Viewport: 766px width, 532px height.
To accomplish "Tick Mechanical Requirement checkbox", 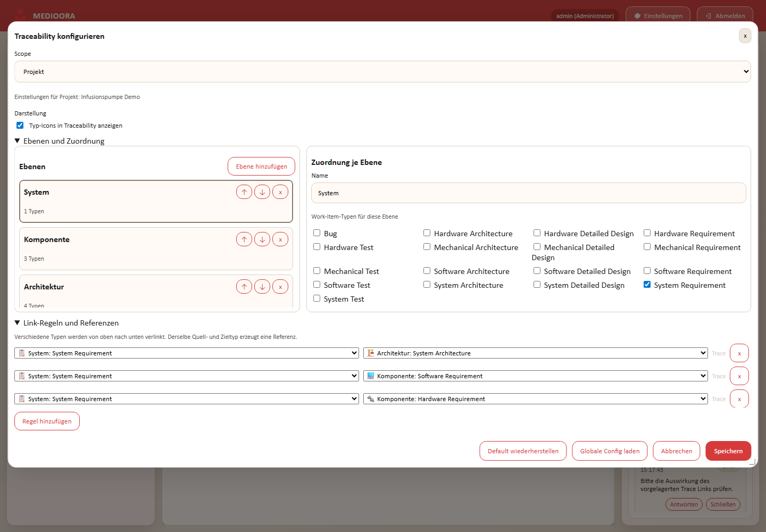I will [x=647, y=247].
